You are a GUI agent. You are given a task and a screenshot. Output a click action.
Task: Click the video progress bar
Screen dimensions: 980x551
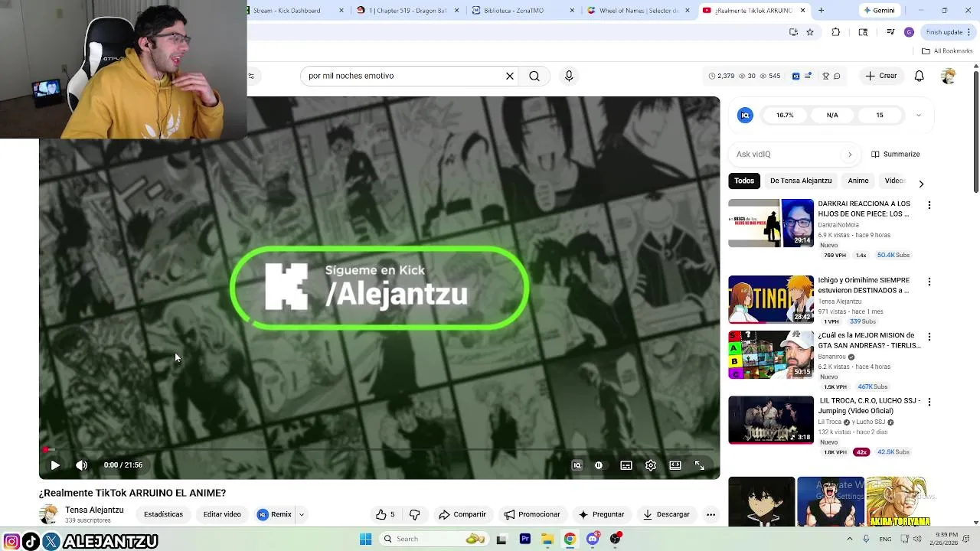pos(380,450)
